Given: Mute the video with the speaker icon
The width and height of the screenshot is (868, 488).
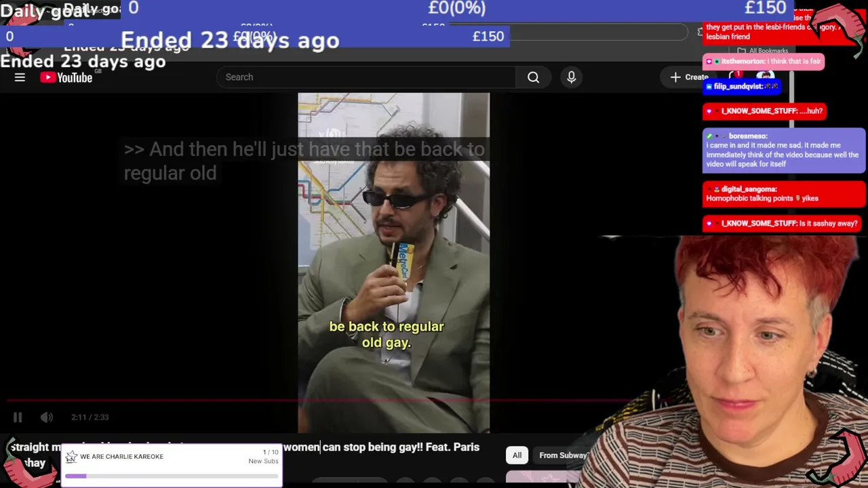Looking at the screenshot, I should [46, 418].
